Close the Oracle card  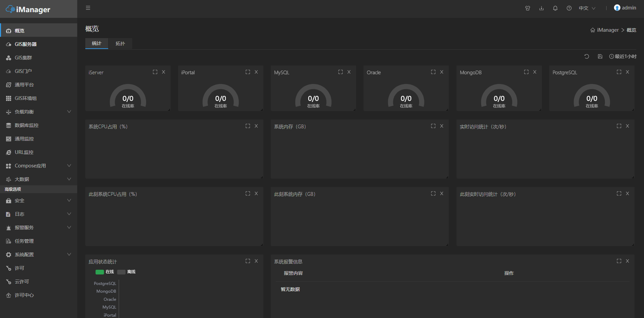442,72
